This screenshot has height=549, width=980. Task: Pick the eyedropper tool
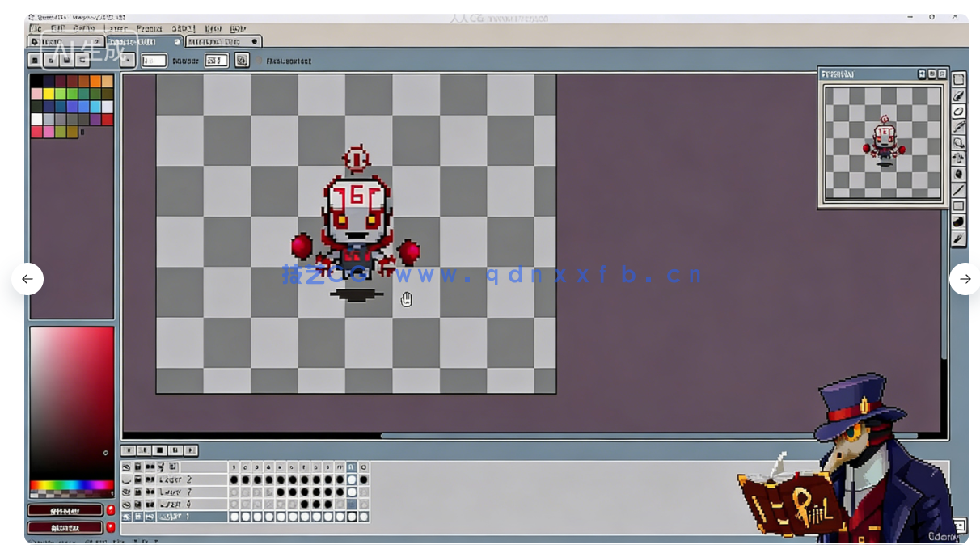tap(959, 127)
